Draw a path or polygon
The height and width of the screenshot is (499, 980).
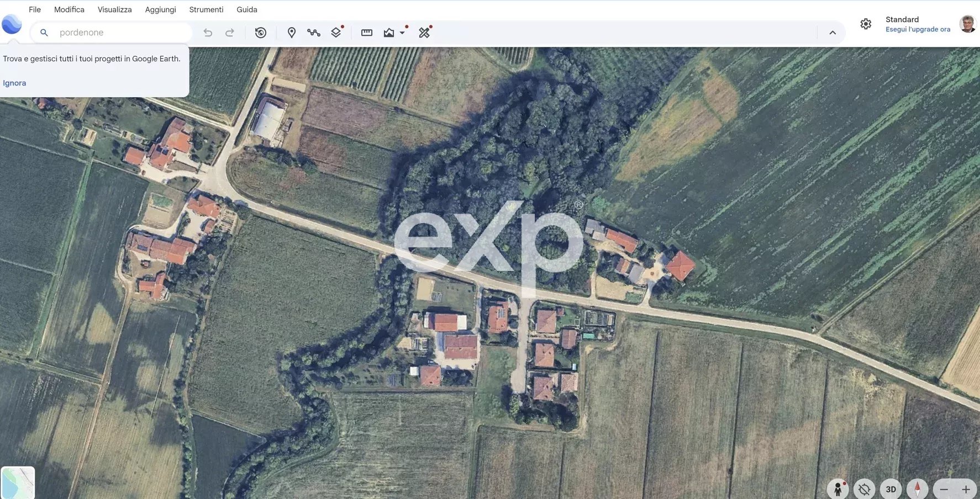coord(314,33)
